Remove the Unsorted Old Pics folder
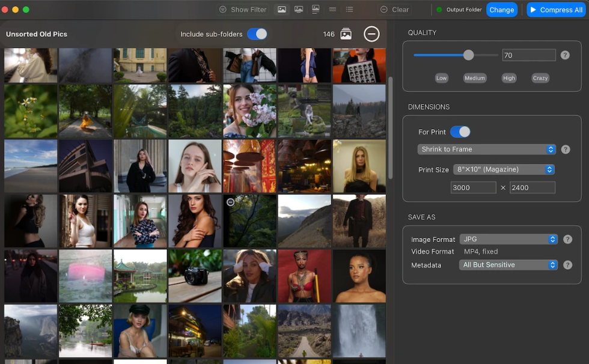 click(x=371, y=34)
